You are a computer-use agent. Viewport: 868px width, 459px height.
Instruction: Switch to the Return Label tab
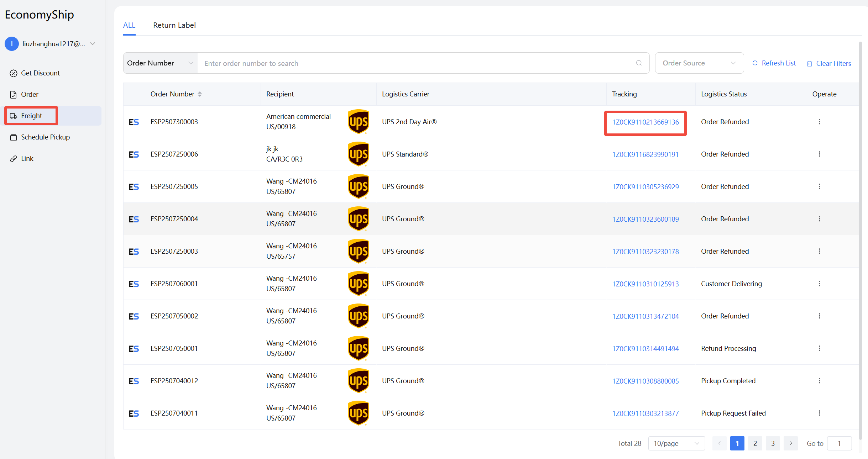click(x=174, y=25)
